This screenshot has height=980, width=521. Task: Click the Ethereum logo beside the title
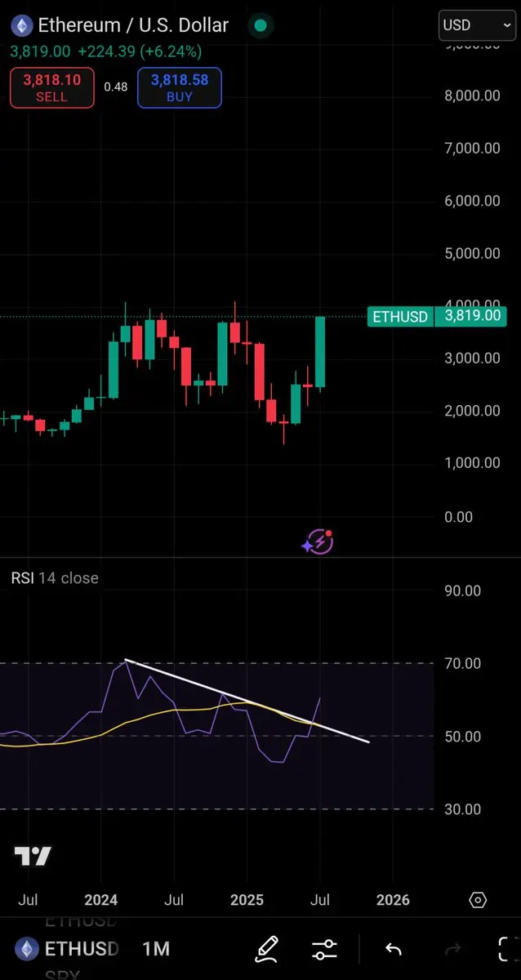pyautogui.click(x=20, y=25)
